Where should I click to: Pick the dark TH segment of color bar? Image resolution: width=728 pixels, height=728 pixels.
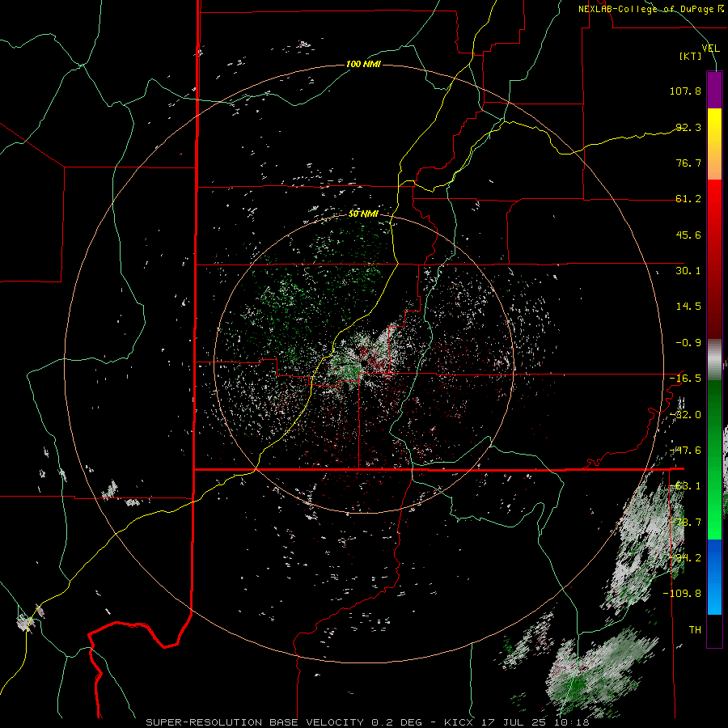coord(714,630)
